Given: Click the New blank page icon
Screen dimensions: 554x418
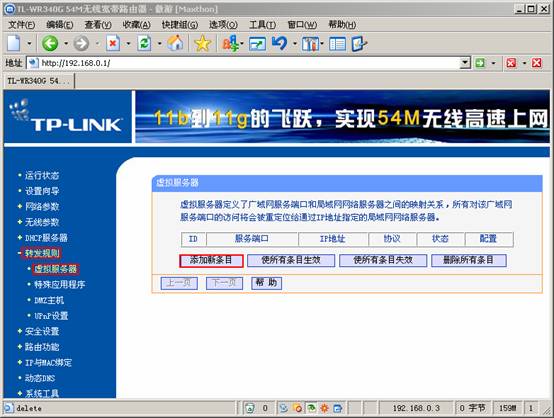Looking at the screenshot, I should pos(14,43).
